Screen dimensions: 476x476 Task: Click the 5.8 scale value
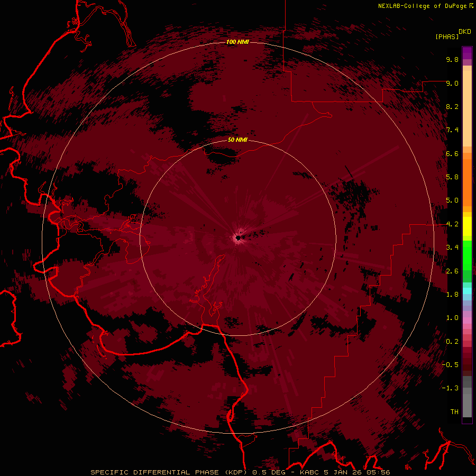click(x=452, y=177)
